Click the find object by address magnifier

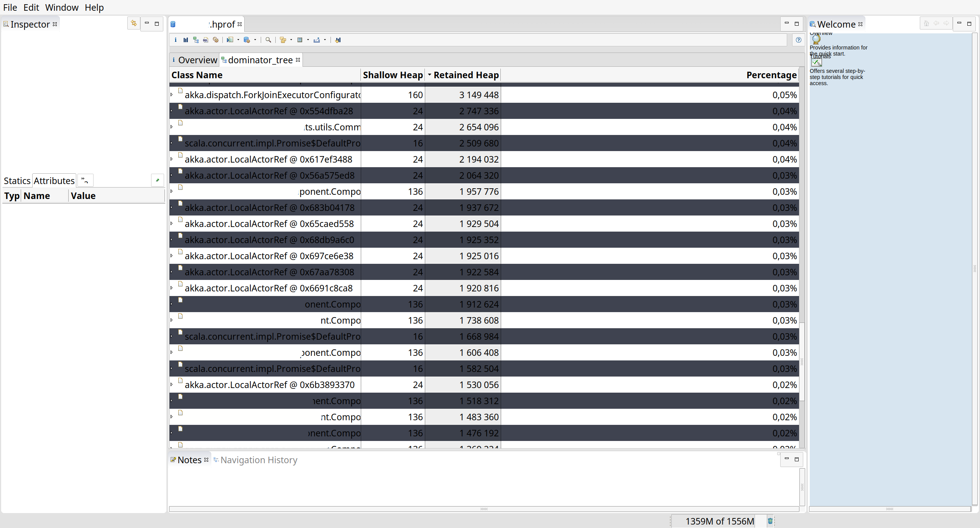(268, 40)
